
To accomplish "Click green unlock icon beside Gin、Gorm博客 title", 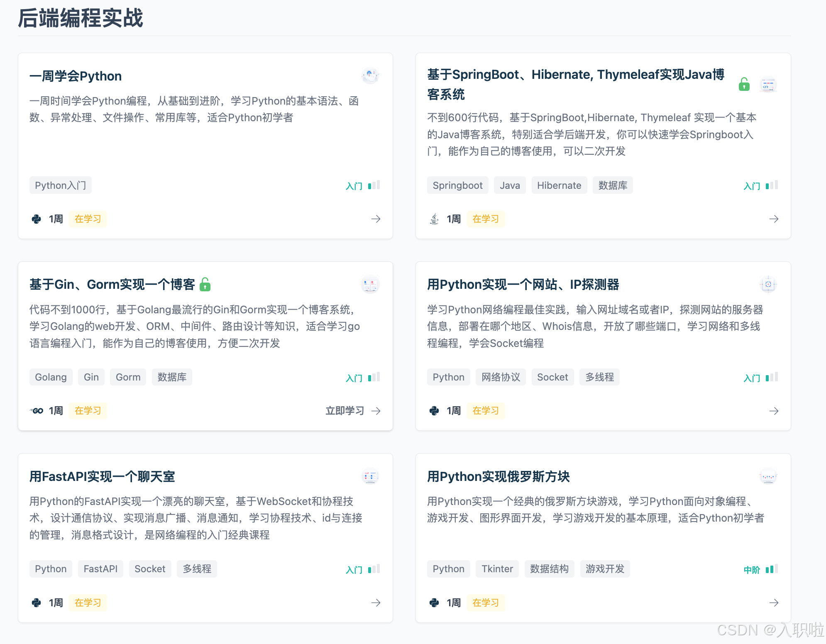I will coord(205,284).
